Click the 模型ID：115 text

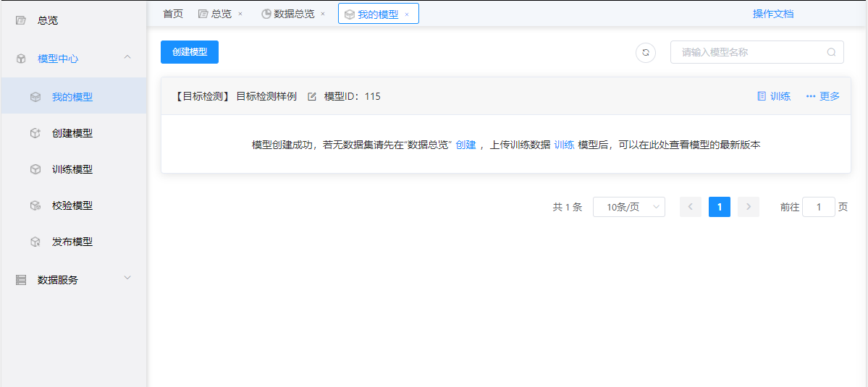coord(352,97)
